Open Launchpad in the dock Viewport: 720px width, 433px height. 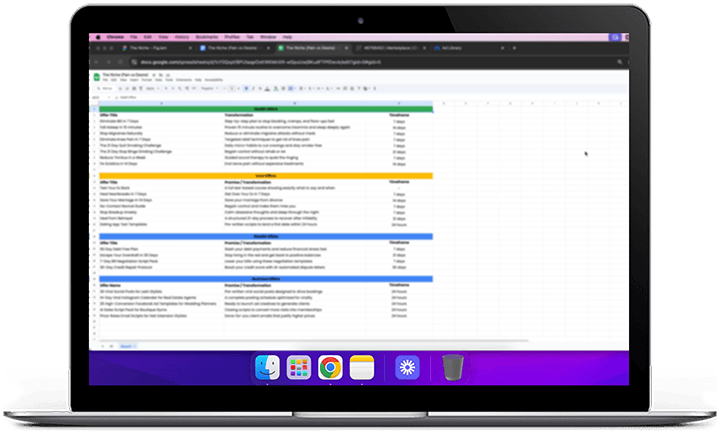[x=299, y=367]
